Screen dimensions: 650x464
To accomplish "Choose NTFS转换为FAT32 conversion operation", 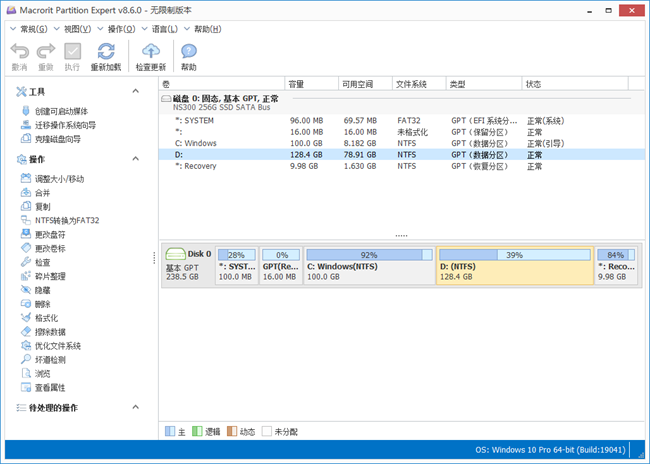I will [61, 221].
